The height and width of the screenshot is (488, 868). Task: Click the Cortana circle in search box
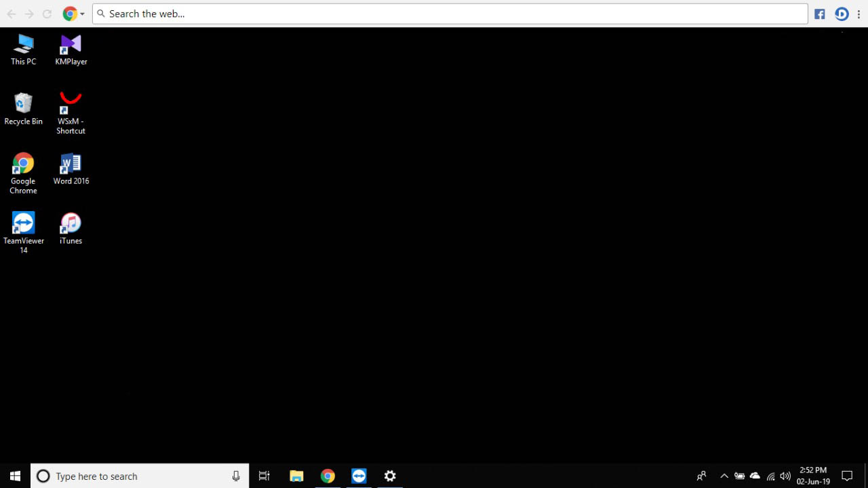point(43,476)
